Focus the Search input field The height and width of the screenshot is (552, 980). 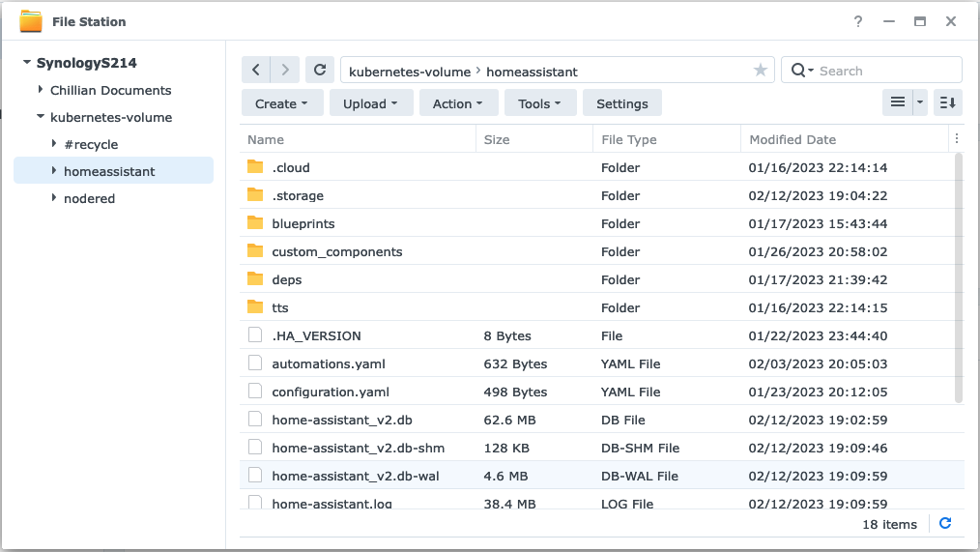(x=887, y=71)
